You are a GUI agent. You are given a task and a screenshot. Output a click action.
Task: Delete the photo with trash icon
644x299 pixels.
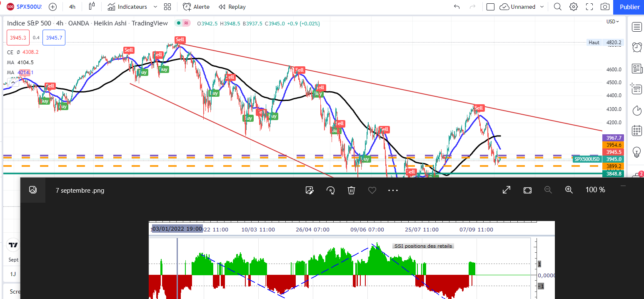coord(351,190)
